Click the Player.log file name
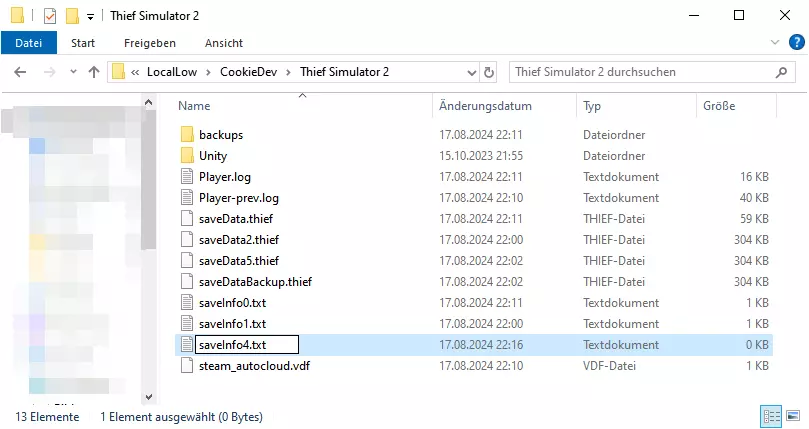Screen dimensions: 809x429 click(225, 177)
